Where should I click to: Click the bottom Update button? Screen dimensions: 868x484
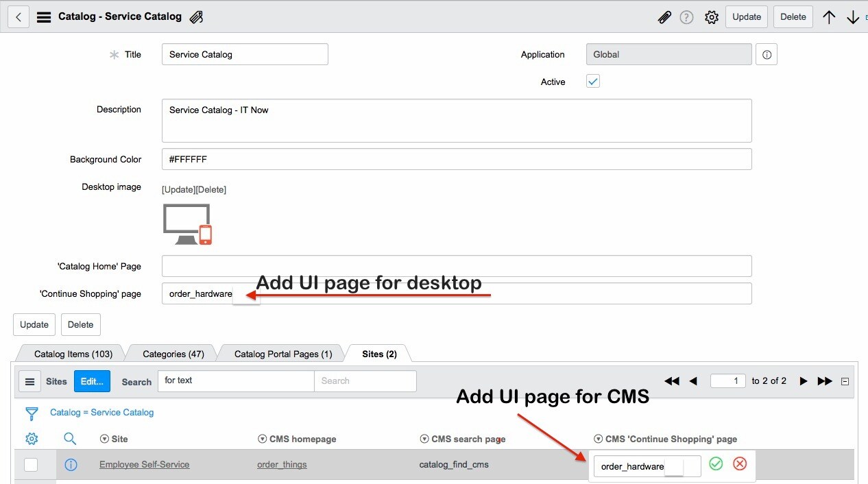34,324
